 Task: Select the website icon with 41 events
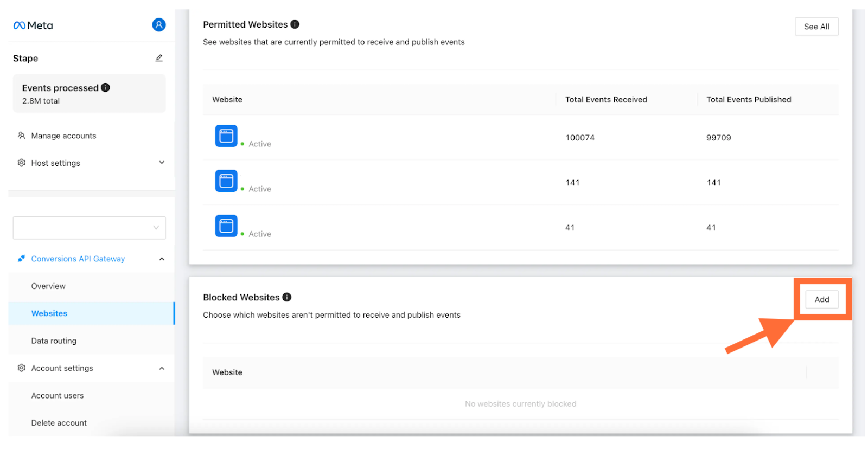(x=226, y=226)
